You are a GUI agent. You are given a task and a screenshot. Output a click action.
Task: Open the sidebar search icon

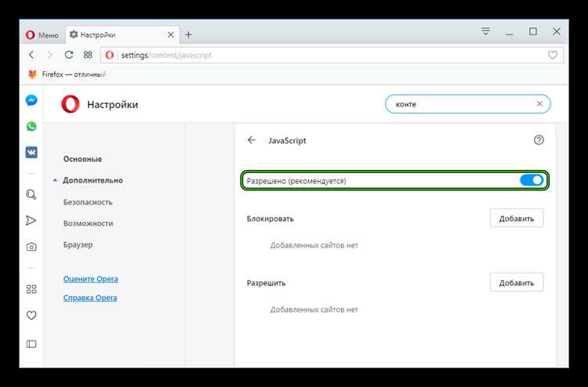pyautogui.click(x=31, y=194)
